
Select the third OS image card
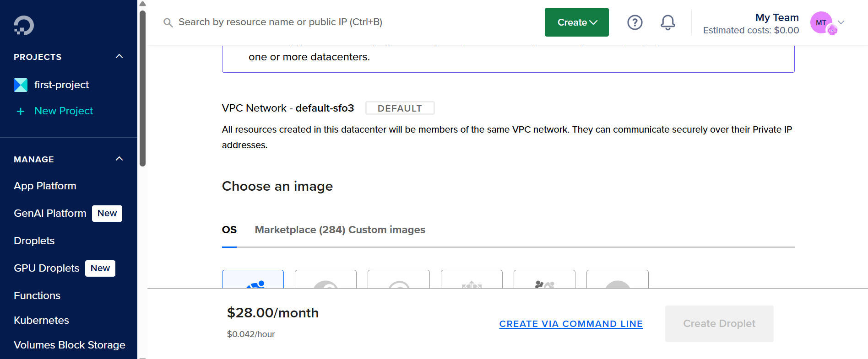pyautogui.click(x=399, y=279)
